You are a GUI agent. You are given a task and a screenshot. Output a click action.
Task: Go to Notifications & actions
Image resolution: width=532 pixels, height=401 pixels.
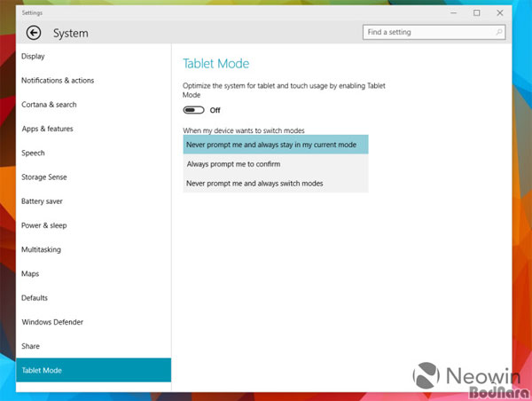58,81
